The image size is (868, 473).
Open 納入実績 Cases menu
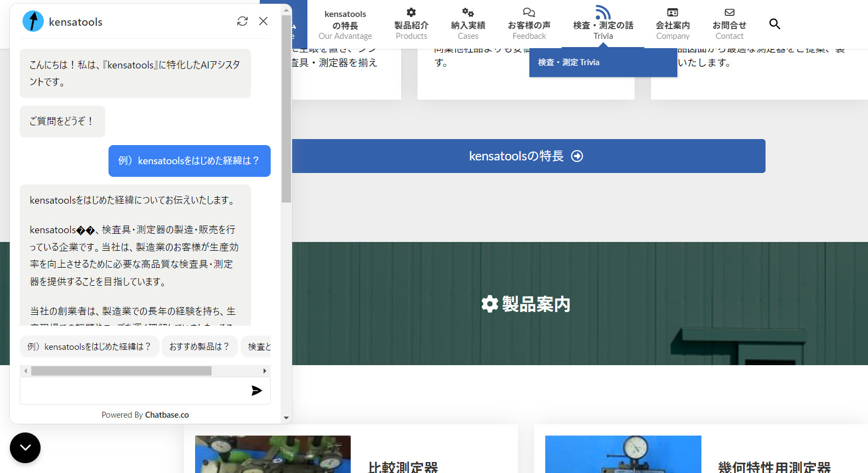coord(468,25)
